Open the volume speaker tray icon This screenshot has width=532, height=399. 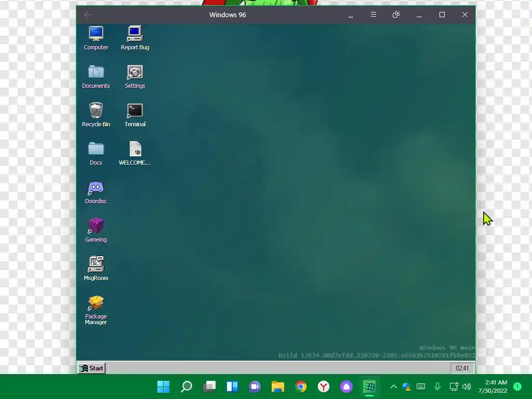pos(467,387)
